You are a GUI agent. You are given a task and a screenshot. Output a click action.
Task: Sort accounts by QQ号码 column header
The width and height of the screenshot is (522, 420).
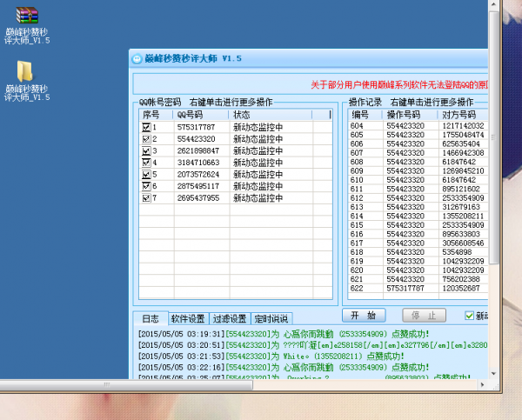(201, 115)
